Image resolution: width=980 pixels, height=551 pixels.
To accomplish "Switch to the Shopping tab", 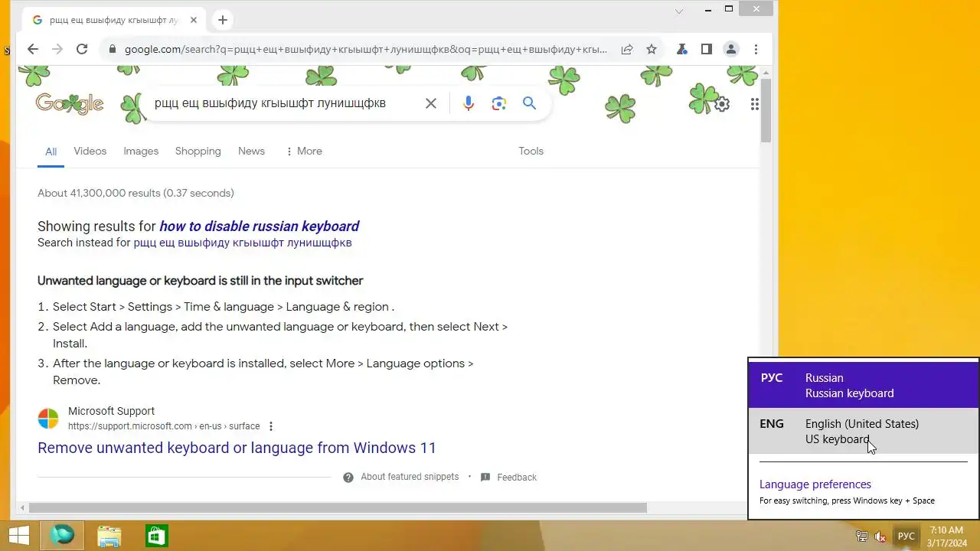I will (x=198, y=151).
